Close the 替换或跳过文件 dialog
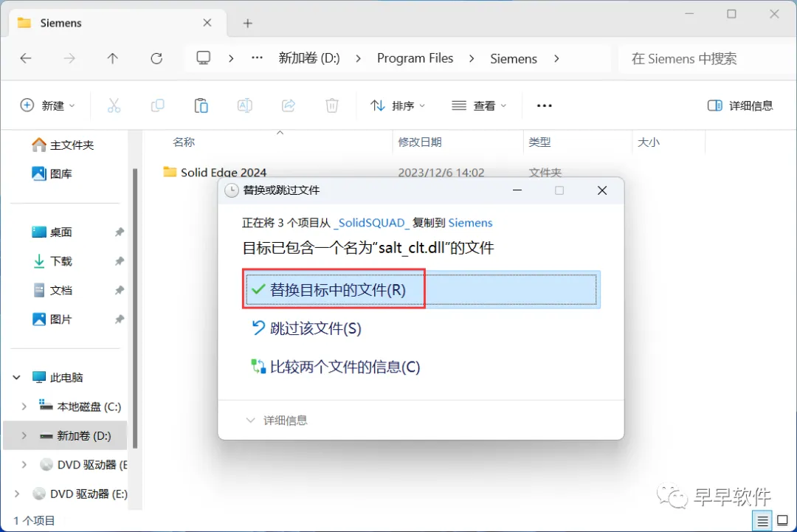 (602, 190)
